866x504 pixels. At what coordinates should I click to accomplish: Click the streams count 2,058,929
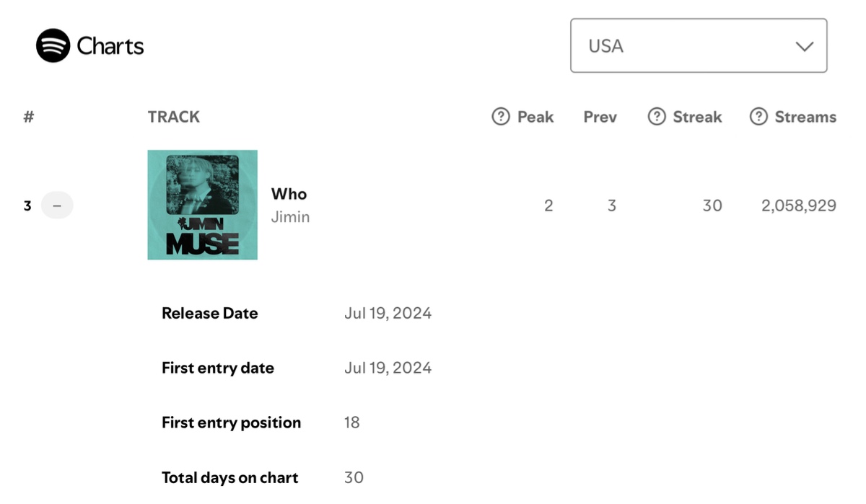(x=799, y=205)
